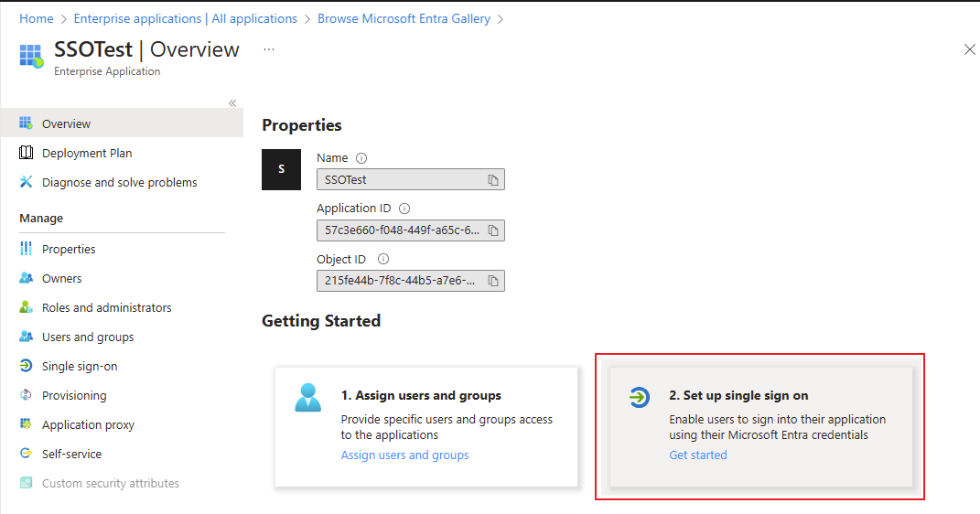Image resolution: width=980 pixels, height=514 pixels.
Task: Click the 'Enterprise Application' subtitle text
Action: pos(107,71)
